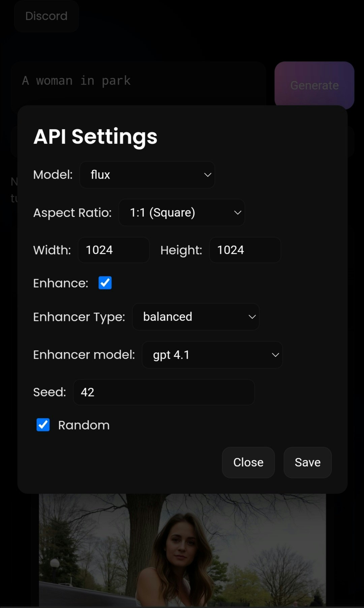Viewport: 364px width, 608px height.
Task: Click the chevron arrow on Model dropdown
Action: pyautogui.click(x=208, y=175)
